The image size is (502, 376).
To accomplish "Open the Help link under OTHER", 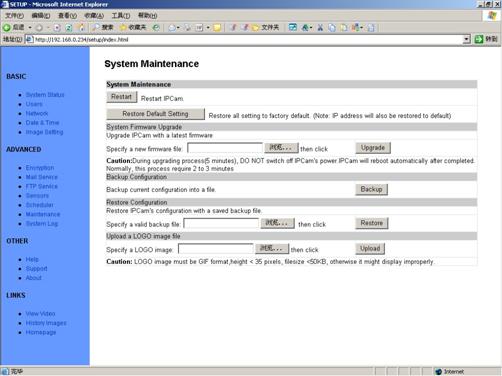I will (x=32, y=259).
